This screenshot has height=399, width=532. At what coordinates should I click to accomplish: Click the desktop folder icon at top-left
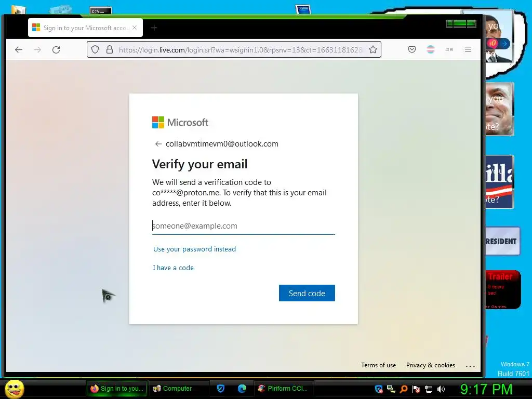[x=18, y=9]
